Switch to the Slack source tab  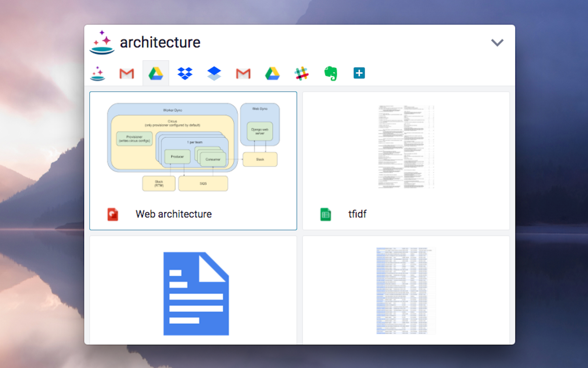tap(301, 73)
